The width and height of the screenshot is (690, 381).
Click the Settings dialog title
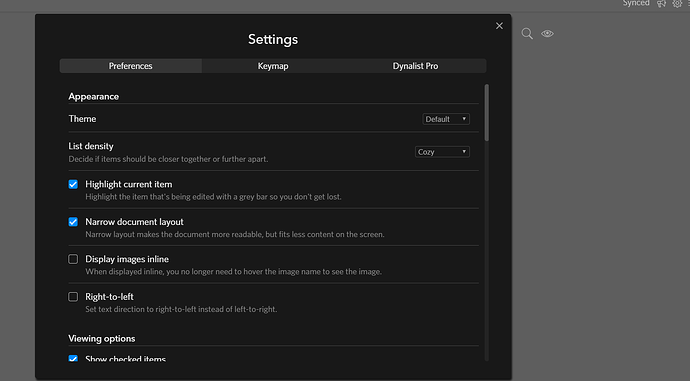(273, 39)
